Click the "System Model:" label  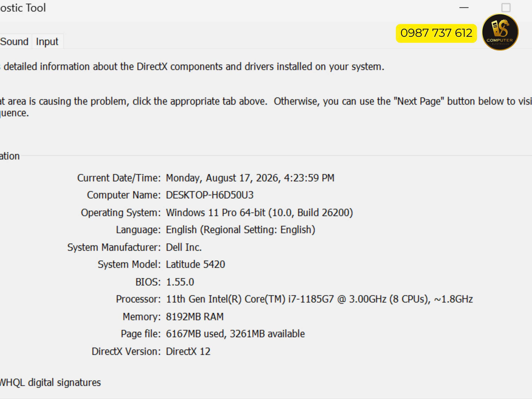pyautogui.click(x=129, y=265)
